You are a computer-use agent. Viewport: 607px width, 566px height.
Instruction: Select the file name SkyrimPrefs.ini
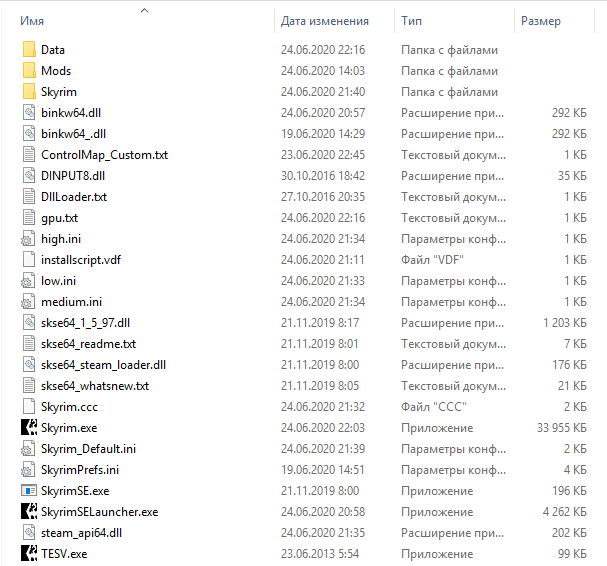(x=80, y=470)
